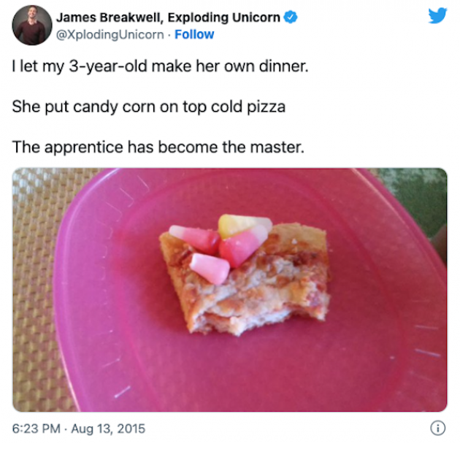Screen dimensions: 460x476
Task: Open the tweet info icon
Action: pos(438,428)
